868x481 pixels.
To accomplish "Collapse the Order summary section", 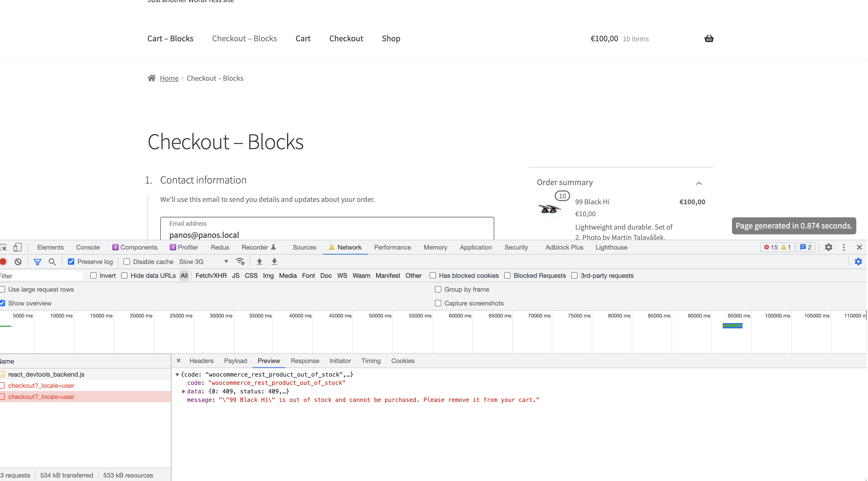I will [x=699, y=183].
